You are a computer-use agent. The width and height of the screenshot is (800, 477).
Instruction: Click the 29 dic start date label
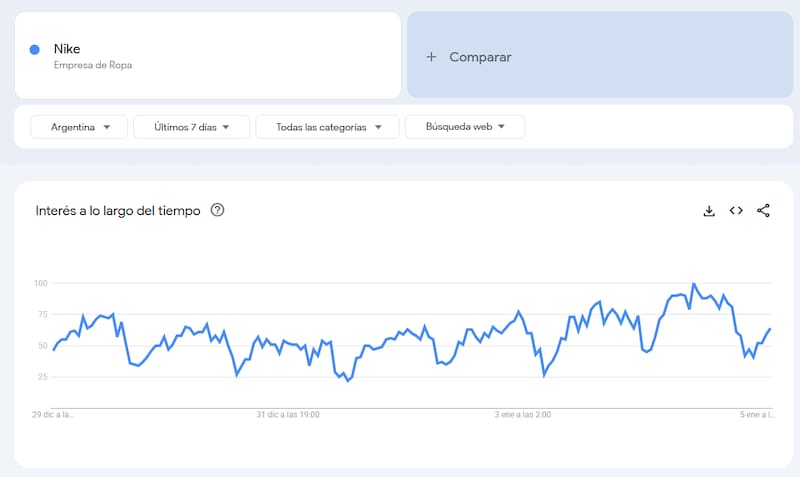(54, 413)
